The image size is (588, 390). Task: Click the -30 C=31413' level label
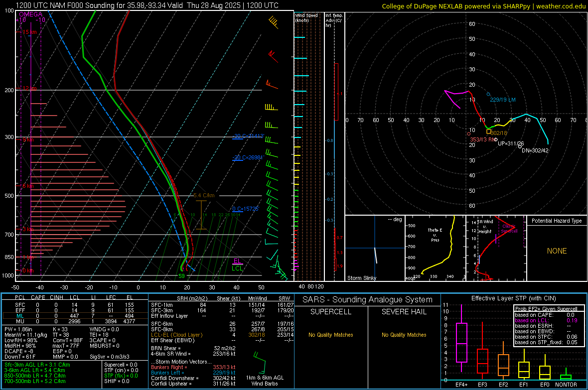click(x=248, y=136)
